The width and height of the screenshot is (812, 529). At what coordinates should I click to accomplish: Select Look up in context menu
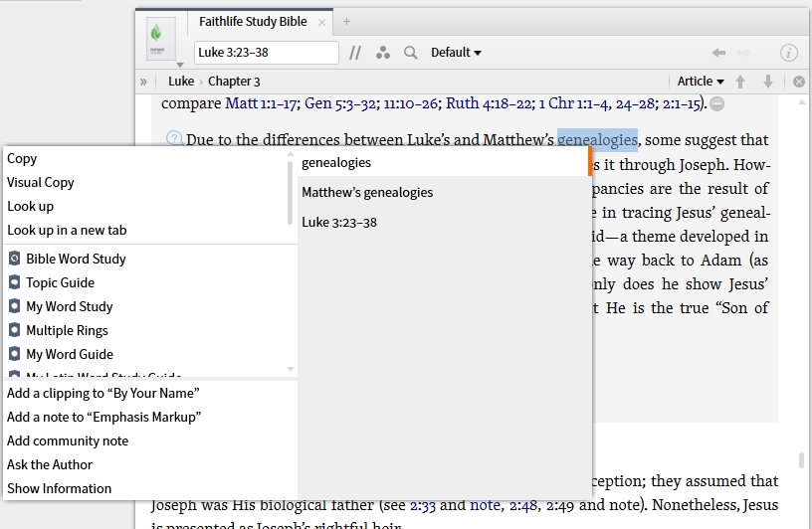coord(30,206)
